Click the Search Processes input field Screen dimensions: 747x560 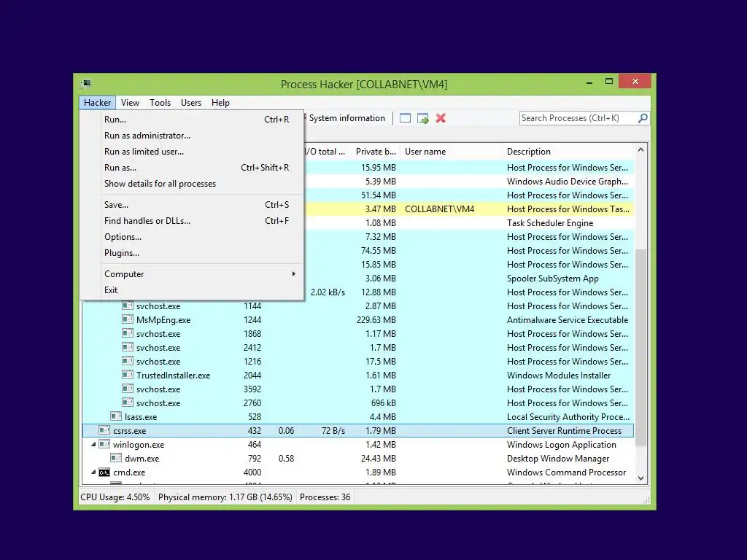tap(578, 118)
